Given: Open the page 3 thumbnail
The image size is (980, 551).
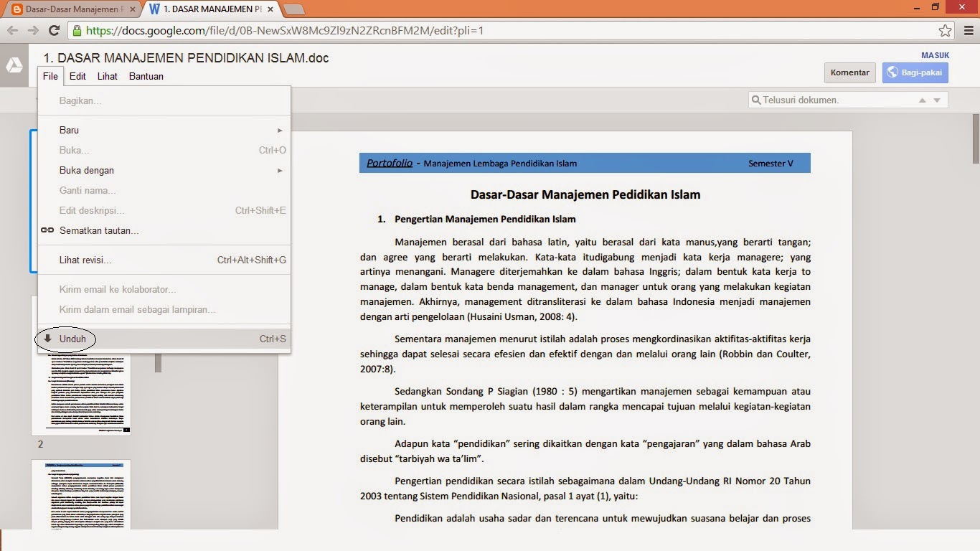Looking at the screenshot, I should pos(81,494).
